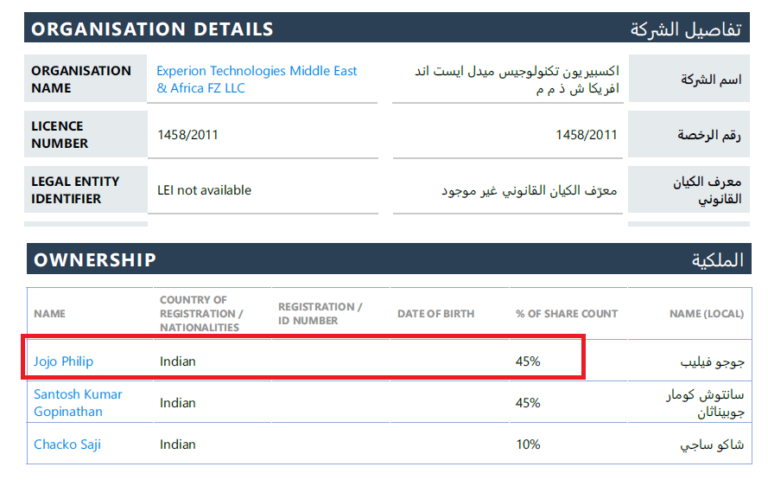Image resolution: width=768 pixels, height=486 pixels.
Task: Select the Organisation Name label cell
Action: (81, 79)
